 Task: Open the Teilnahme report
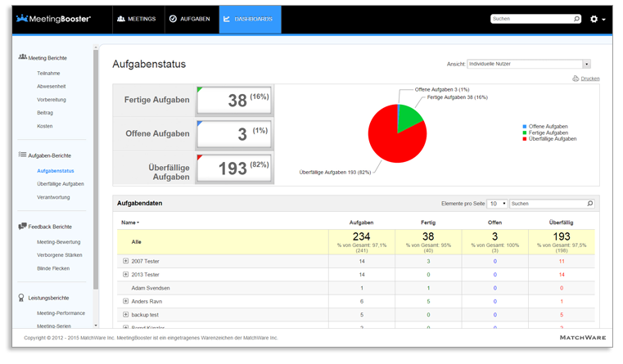[48, 74]
